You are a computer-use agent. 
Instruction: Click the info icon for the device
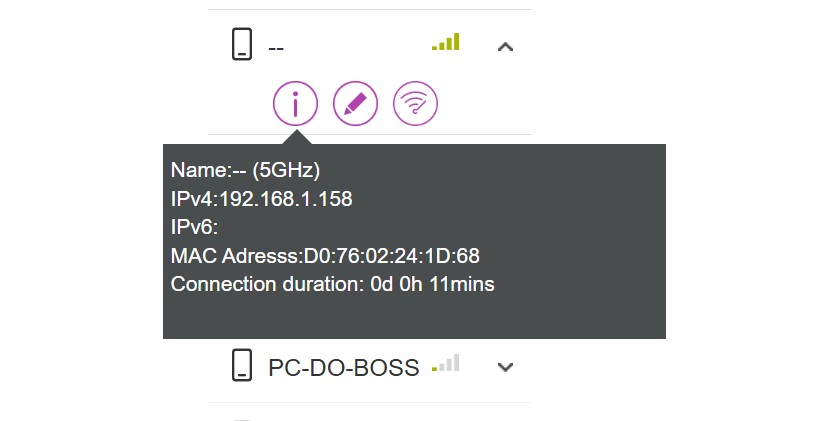295,103
